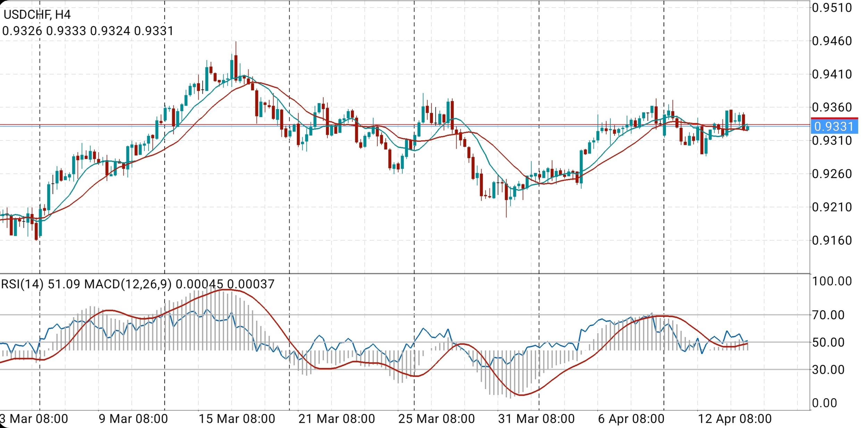Click the 50.00 RSI level label

click(828, 343)
